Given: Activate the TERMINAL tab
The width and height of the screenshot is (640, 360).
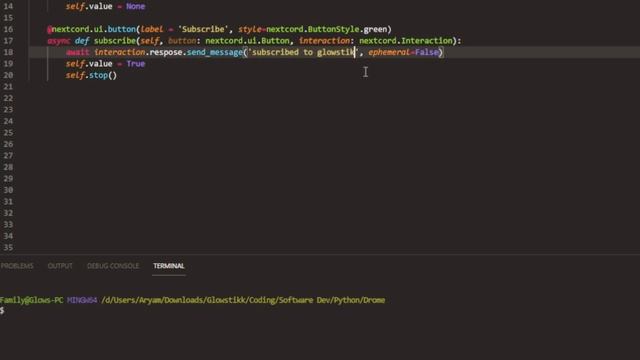Looking at the screenshot, I should coord(169,266).
